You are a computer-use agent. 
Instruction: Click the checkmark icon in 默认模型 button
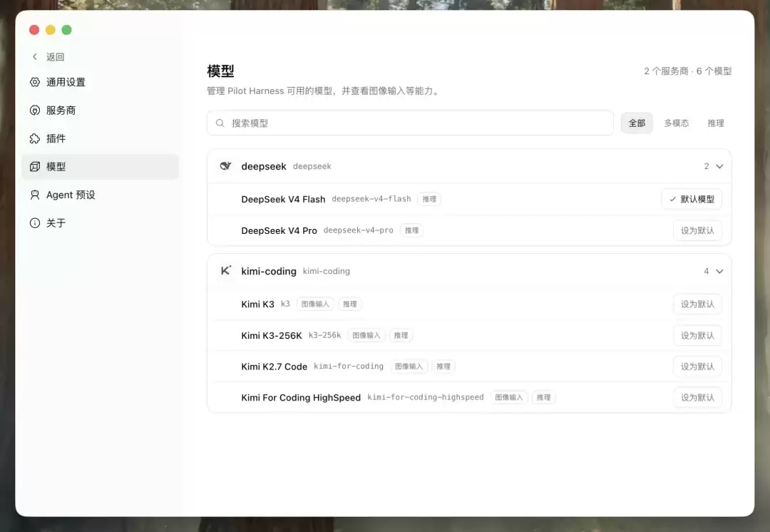pyautogui.click(x=673, y=199)
